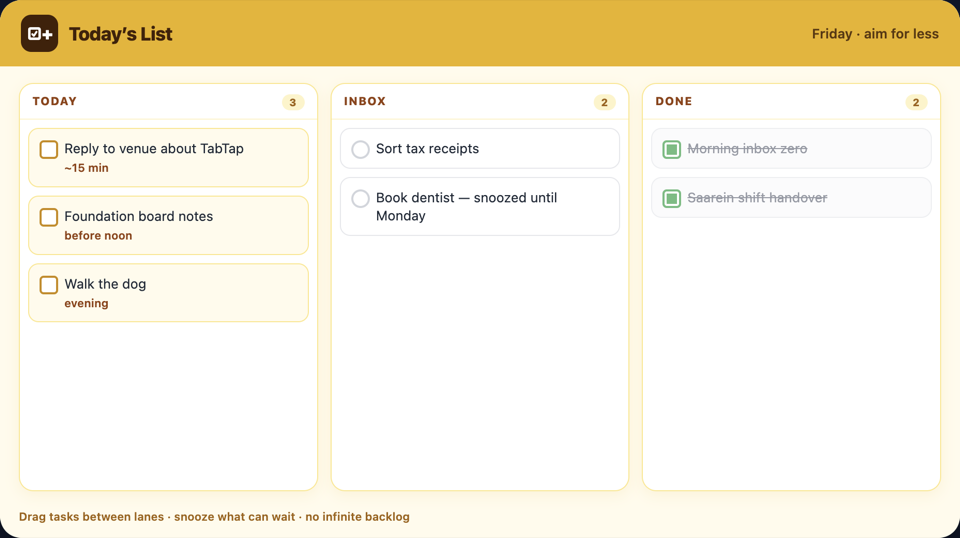Click the Today's List app logo icon

click(x=39, y=34)
